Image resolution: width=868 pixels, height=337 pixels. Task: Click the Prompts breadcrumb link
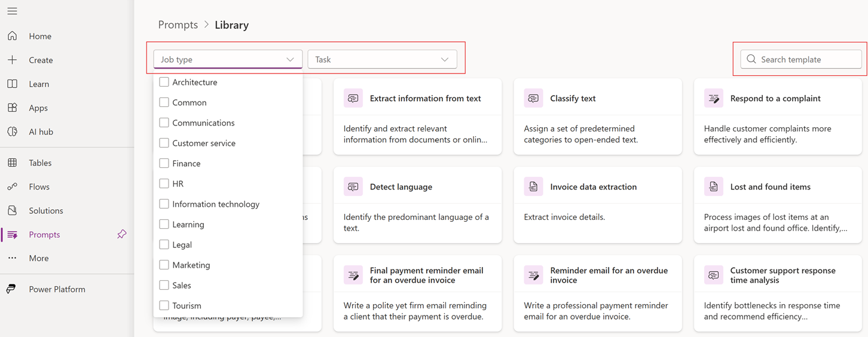[178, 24]
